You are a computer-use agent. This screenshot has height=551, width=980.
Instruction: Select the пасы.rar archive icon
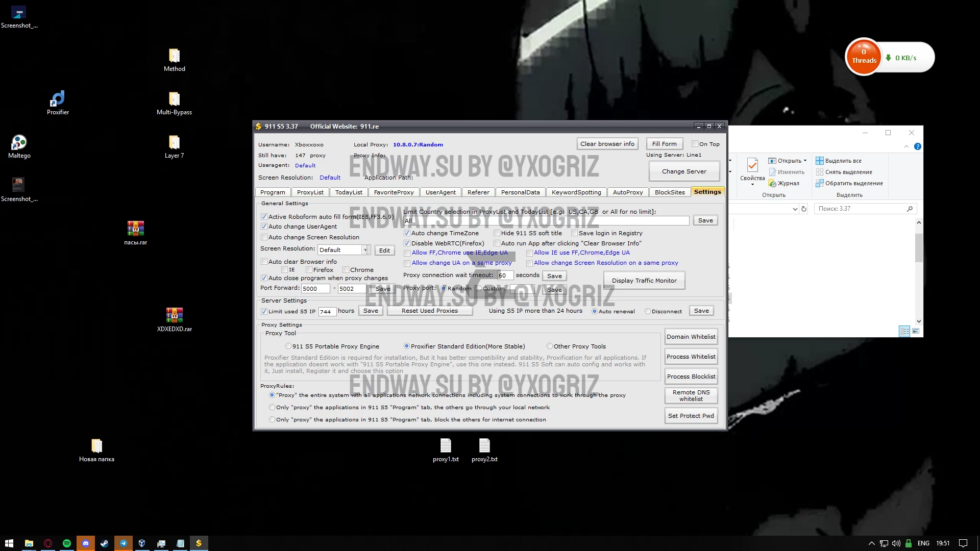coord(135,233)
